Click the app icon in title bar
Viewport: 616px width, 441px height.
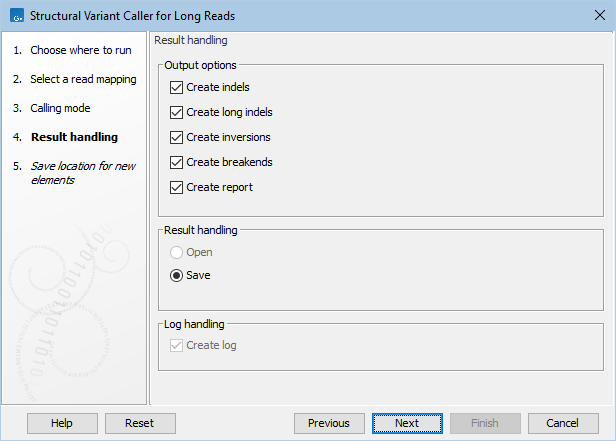click(14, 15)
